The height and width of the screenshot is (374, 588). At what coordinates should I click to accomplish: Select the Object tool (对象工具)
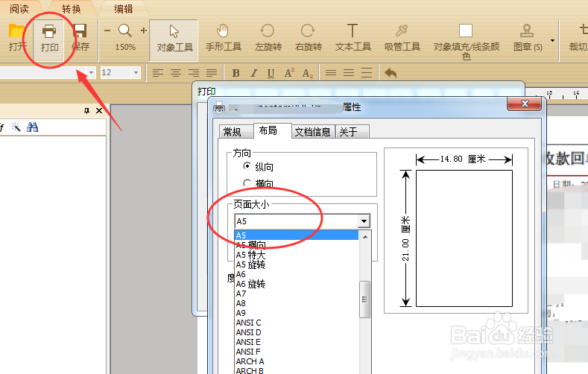pyautogui.click(x=174, y=40)
